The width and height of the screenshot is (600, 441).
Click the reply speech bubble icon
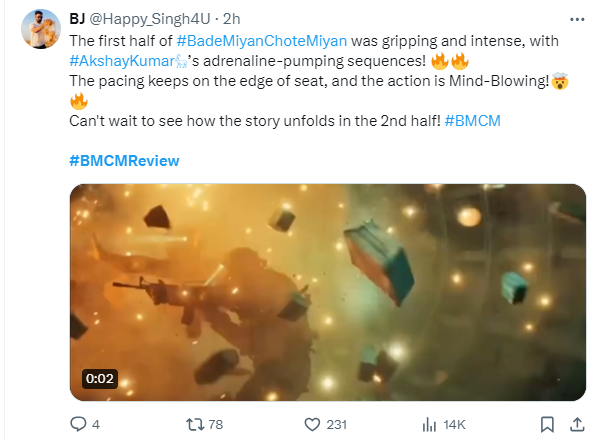(x=77, y=424)
